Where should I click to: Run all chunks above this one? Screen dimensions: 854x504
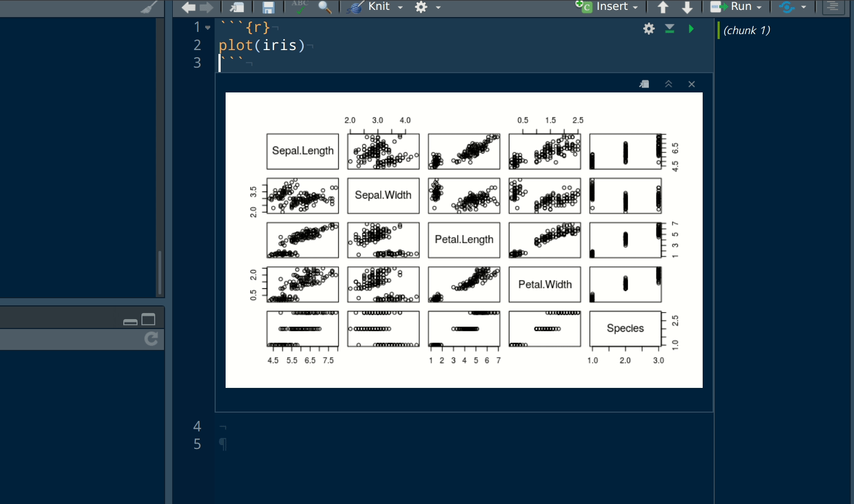[670, 29]
